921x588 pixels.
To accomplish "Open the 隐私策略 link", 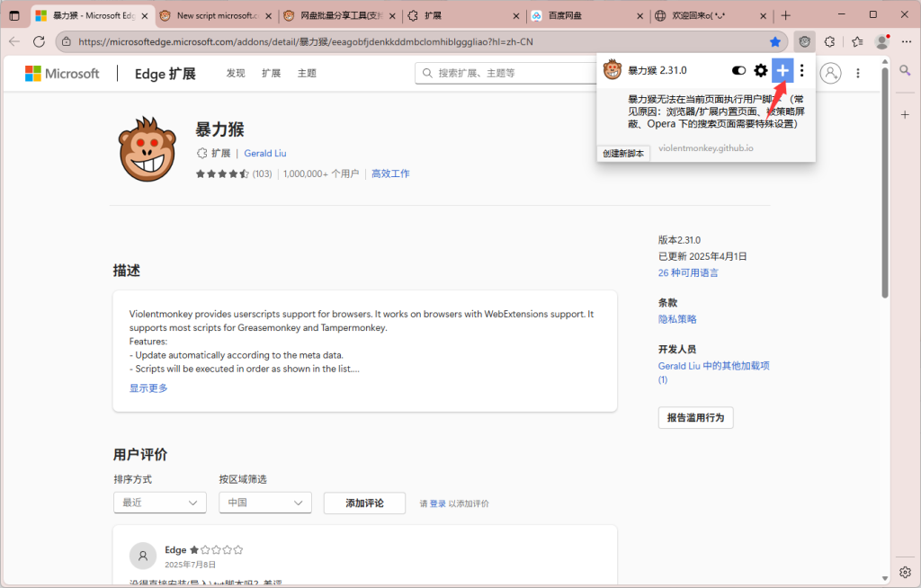I will (x=676, y=318).
